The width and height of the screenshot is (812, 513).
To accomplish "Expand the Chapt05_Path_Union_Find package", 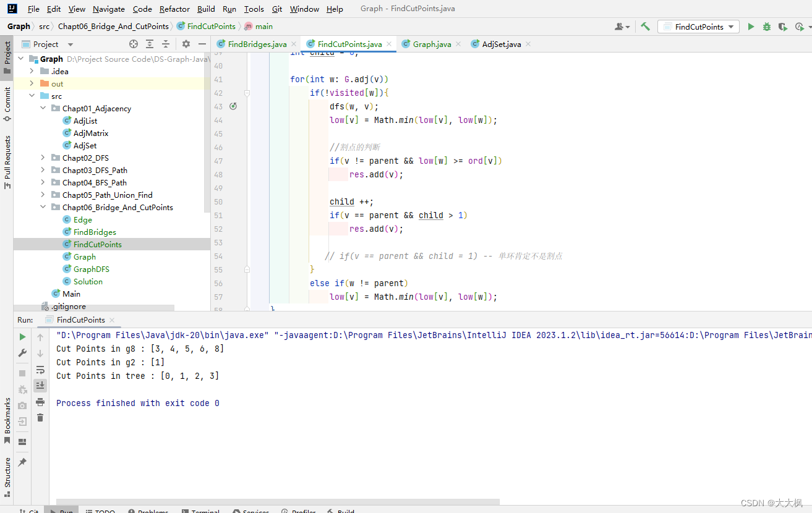I will [x=43, y=195].
